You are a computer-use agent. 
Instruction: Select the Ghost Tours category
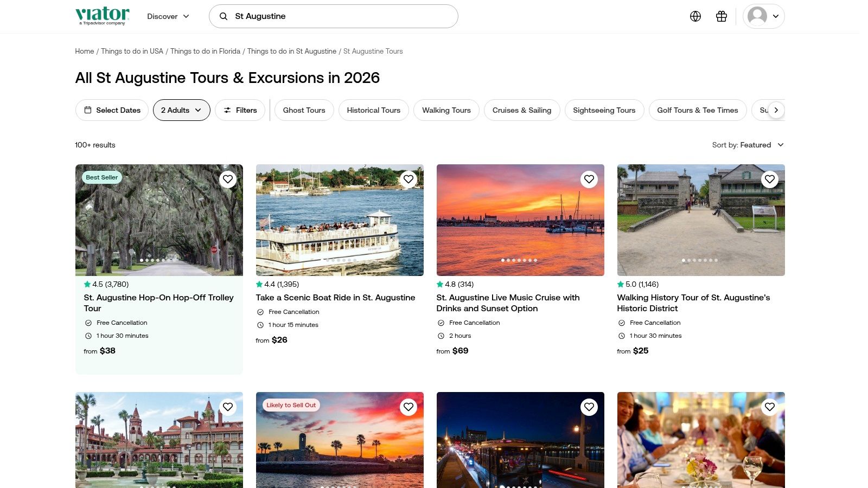304,110
